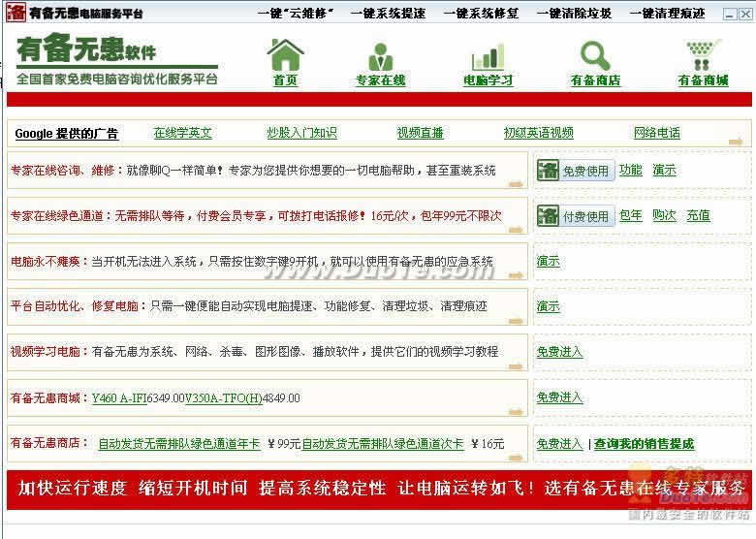
Task: Select 一键清除垃圾 menu item
Action: 574,13
